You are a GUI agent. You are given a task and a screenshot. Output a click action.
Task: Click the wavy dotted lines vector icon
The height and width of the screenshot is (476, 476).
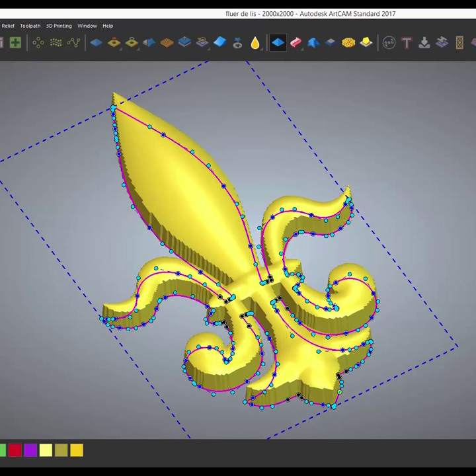pos(56,43)
